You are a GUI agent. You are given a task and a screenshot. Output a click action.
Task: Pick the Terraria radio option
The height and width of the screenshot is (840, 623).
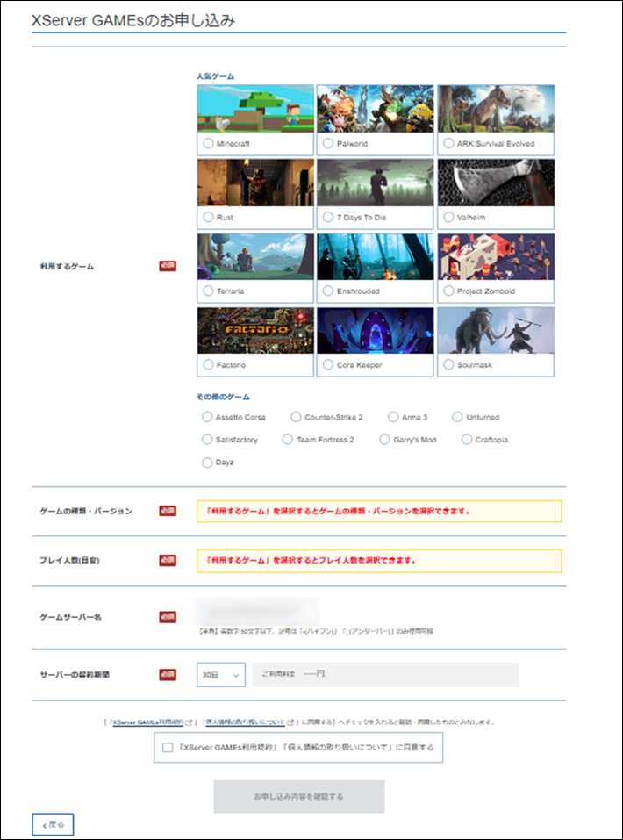point(208,291)
